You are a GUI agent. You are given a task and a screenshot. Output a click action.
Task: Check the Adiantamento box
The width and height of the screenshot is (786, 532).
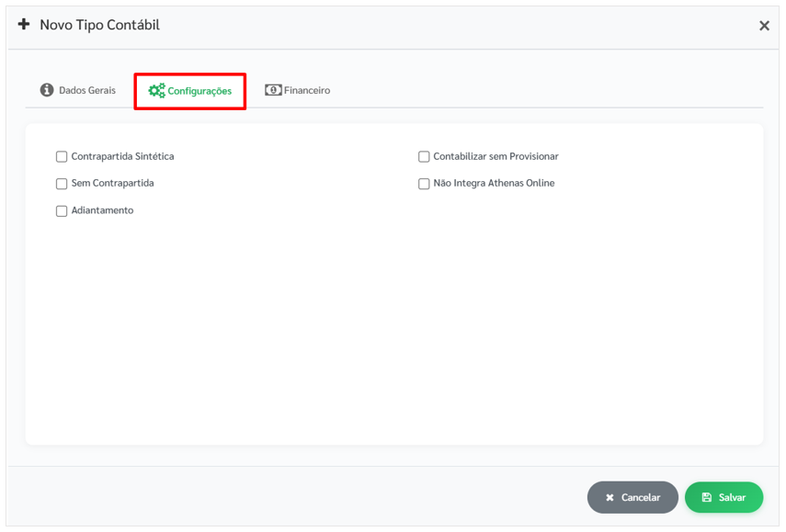62,211
